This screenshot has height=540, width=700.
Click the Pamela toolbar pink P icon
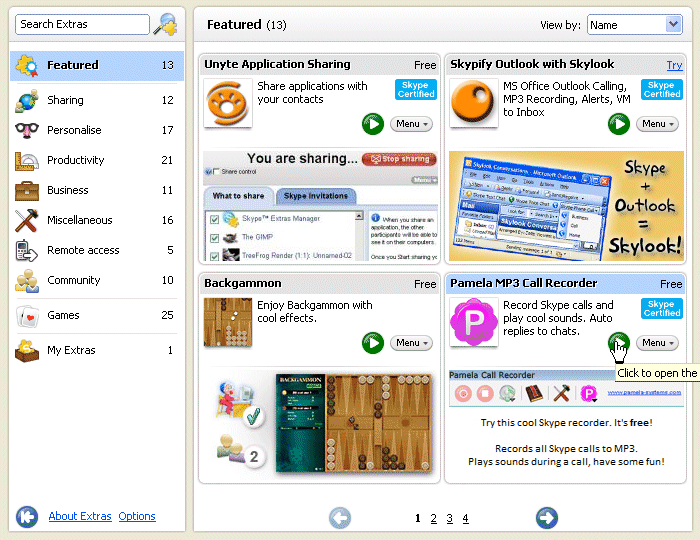(589, 394)
